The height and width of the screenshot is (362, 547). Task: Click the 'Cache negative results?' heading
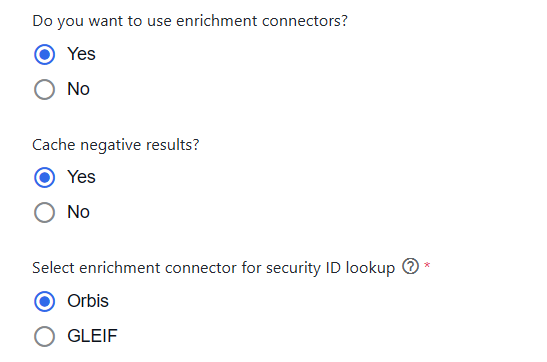click(116, 145)
